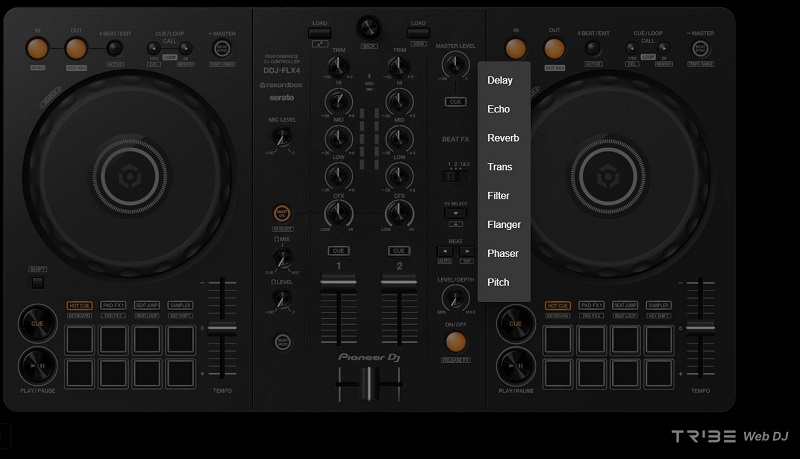Image resolution: width=800 pixels, height=459 pixels.
Task: Toggle channel 2 headphone CUE button
Action: click(x=399, y=251)
